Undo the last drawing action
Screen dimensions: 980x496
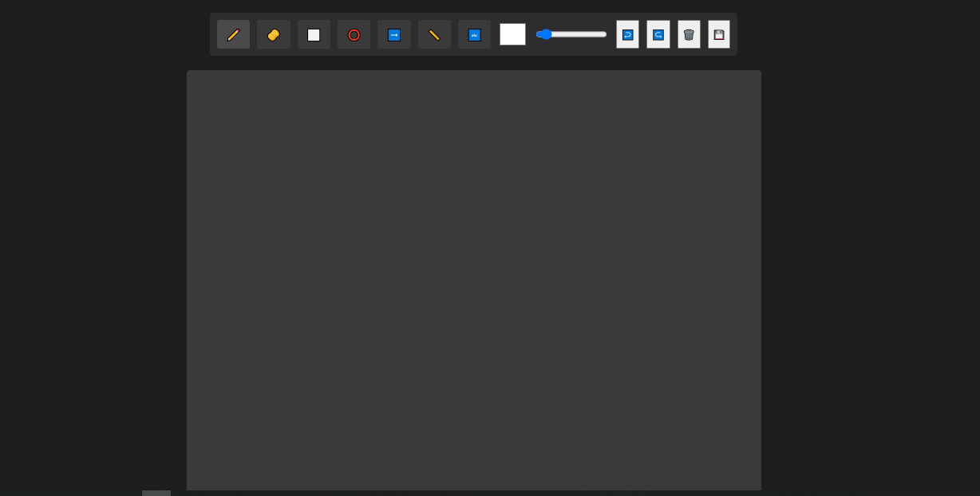pos(627,34)
